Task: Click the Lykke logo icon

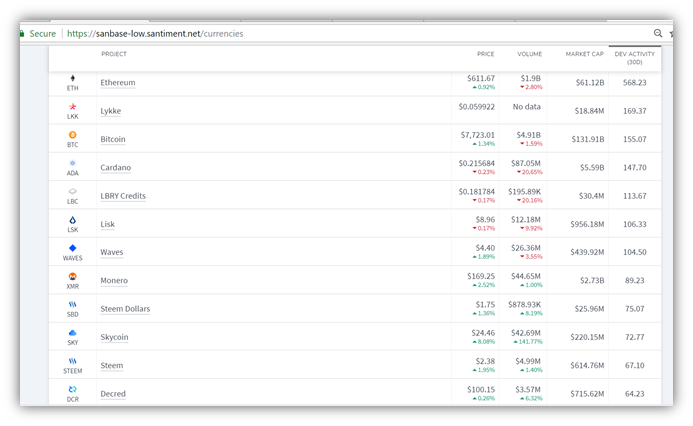Action: [73, 106]
